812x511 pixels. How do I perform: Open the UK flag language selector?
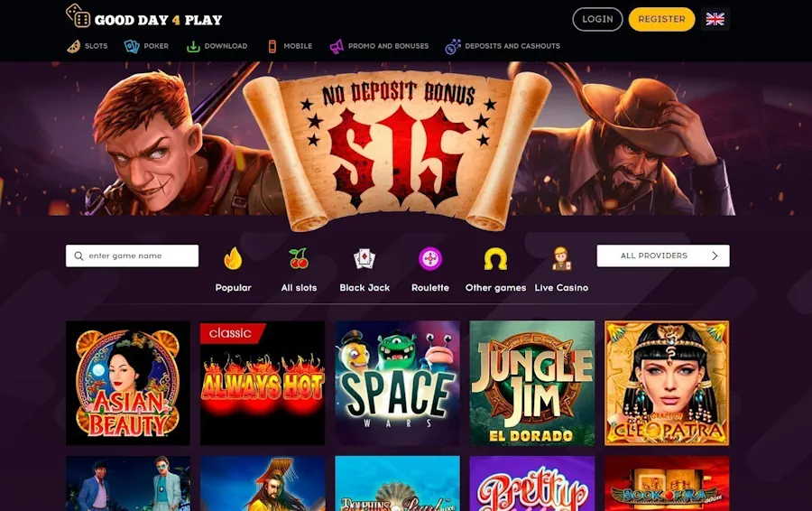(715, 19)
